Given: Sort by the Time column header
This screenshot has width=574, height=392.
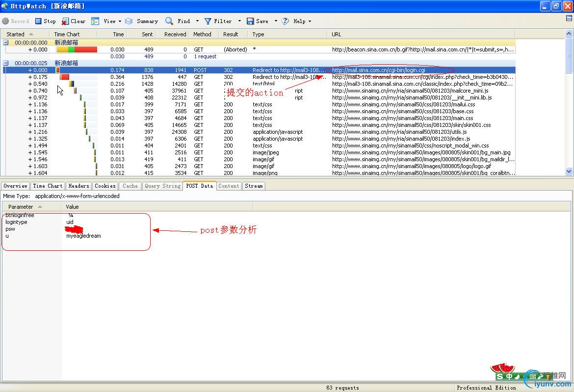Looking at the screenshot, I should click(112, 34).
